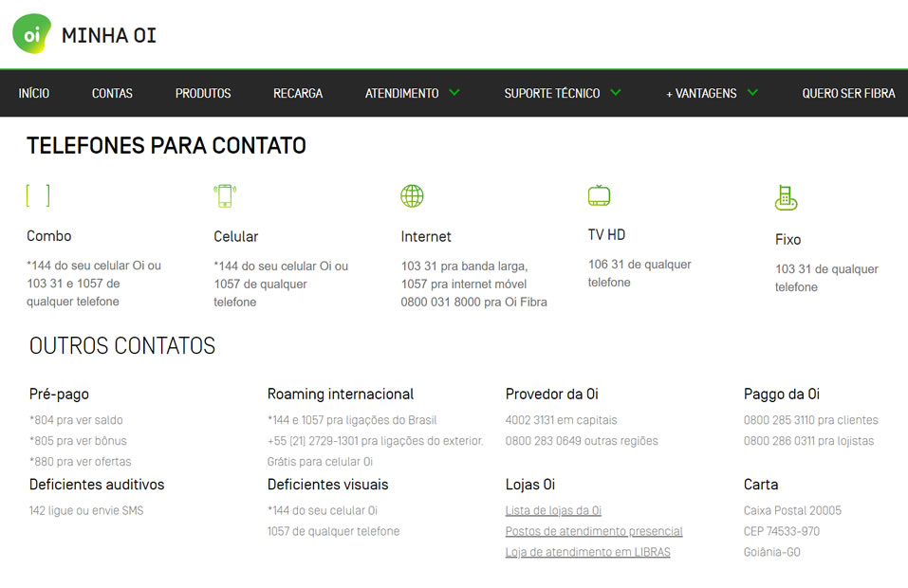The height and width of the screenshot is (588, 908).
Task: Click the Deficientes visuais heading
Action: coord(327,485)
